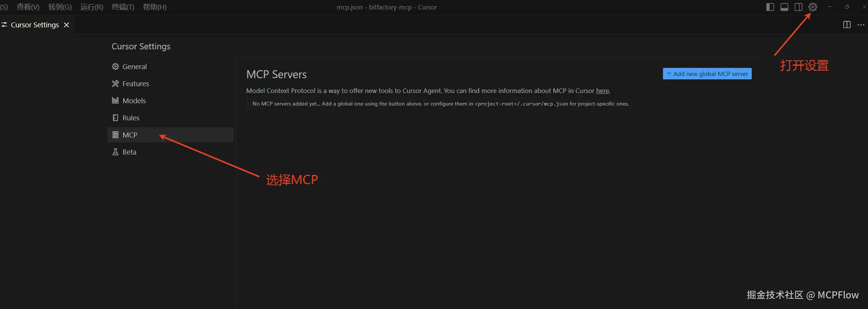Open the 帮助(H) menu

[x=155, y=7]
